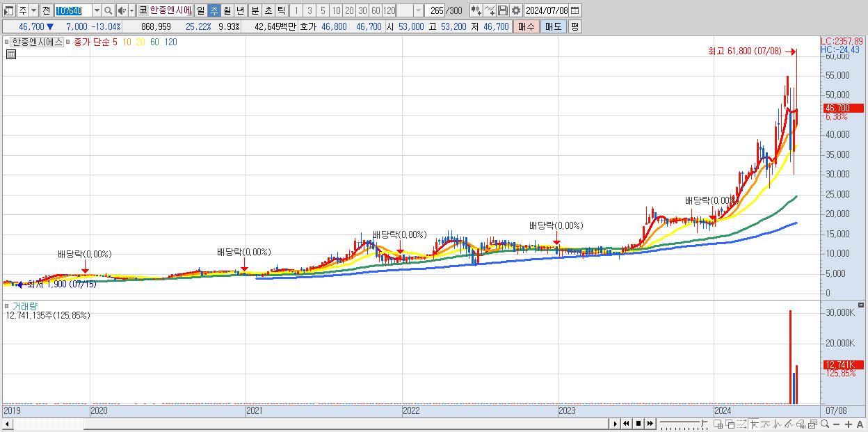The height and width of the screenshot is (432, 868).
Task: Click the 거래량 volume panel label
Action: (x=24, y=306)
